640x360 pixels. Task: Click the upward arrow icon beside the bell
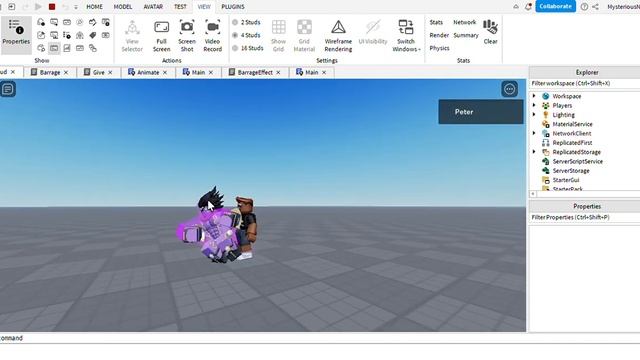pos(516,7)
